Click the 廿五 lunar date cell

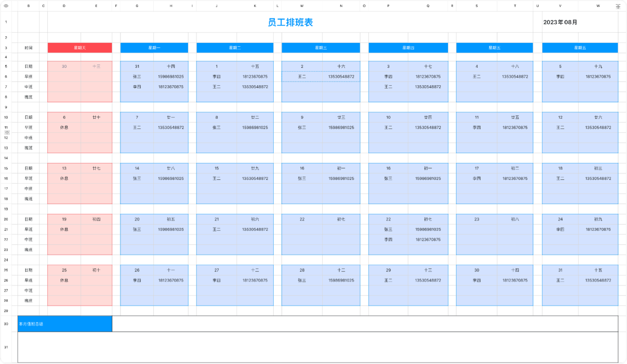(515, 117)
